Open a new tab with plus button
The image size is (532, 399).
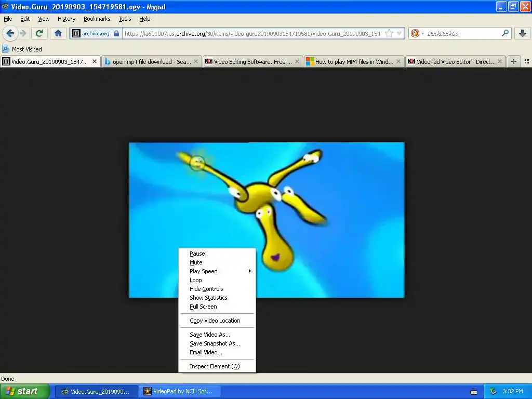click(x=514, y=61)
